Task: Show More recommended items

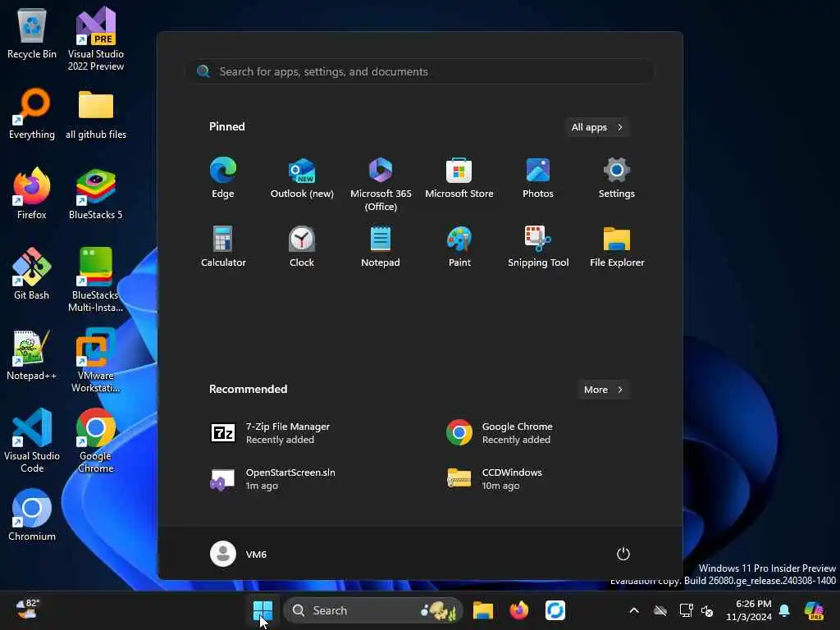Action: (x=603, y=390)
